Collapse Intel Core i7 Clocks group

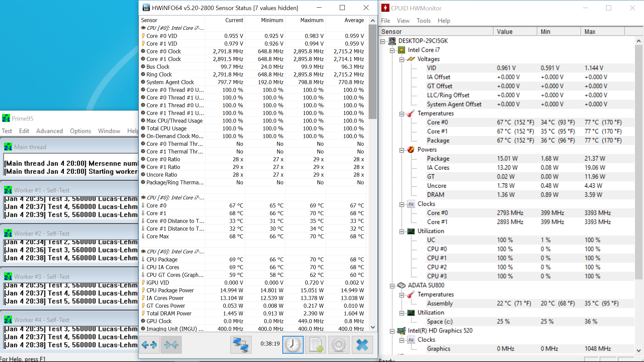[x=401, y=204]
